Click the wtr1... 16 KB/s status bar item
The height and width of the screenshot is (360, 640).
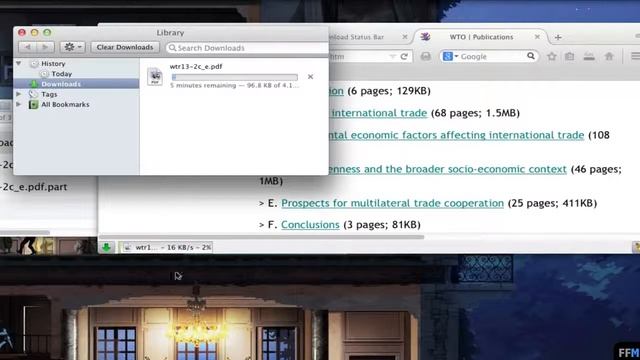coord(167,247)
